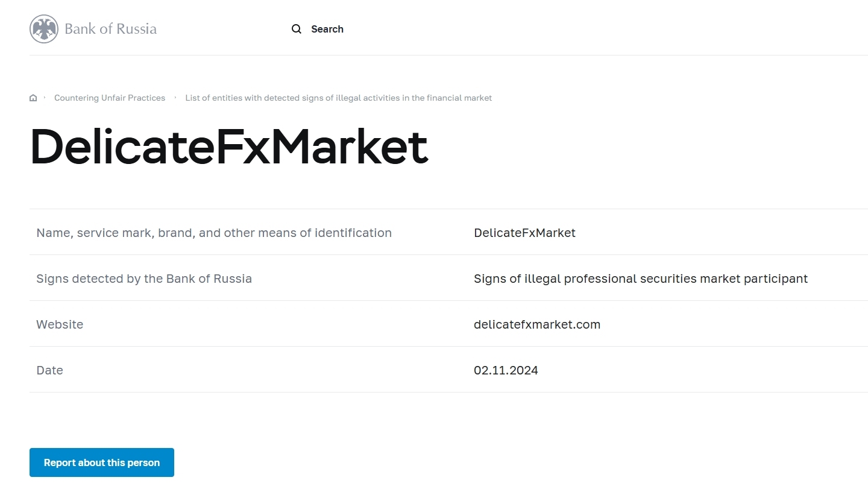Open the Countering Unfair Practices breadcrumb
The image size is (868, 489).
click(110, 98)
